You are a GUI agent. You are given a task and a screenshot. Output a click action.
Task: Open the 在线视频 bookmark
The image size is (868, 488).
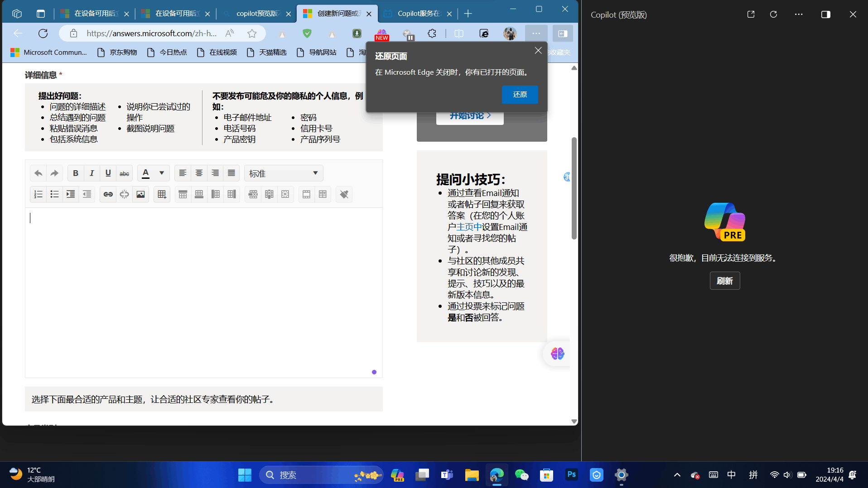(x=217, y=53)
